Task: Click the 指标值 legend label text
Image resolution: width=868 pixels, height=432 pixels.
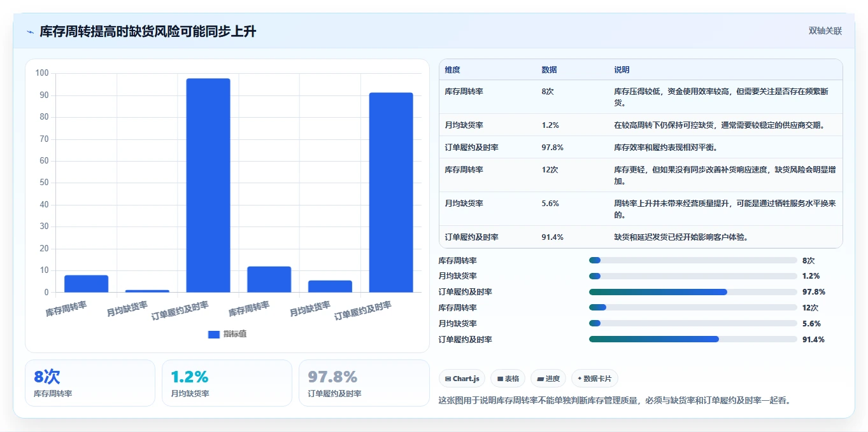Action: (x=234, y=334)
